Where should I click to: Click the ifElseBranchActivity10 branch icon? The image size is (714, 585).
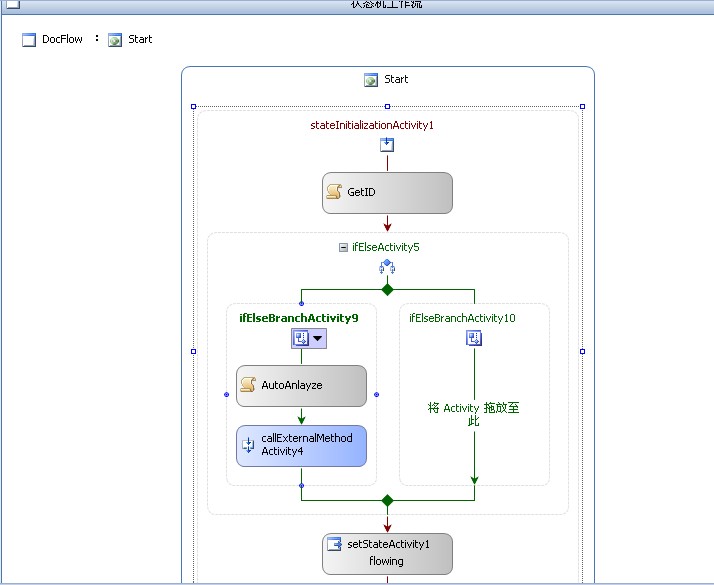(474, 339)
